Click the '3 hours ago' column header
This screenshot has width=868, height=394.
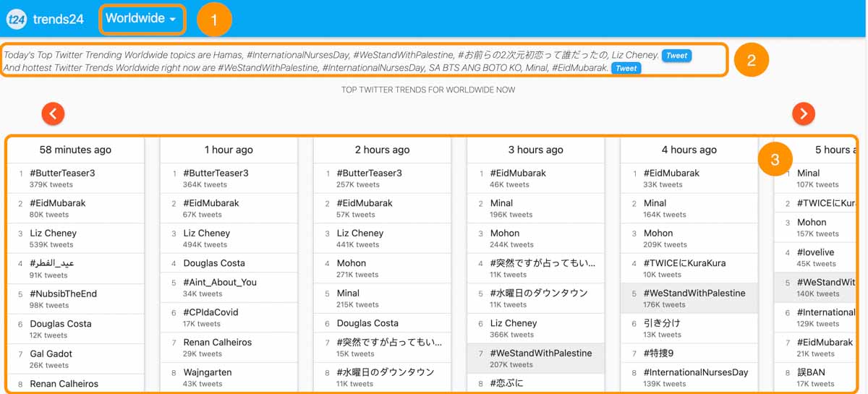pos(535,150)
